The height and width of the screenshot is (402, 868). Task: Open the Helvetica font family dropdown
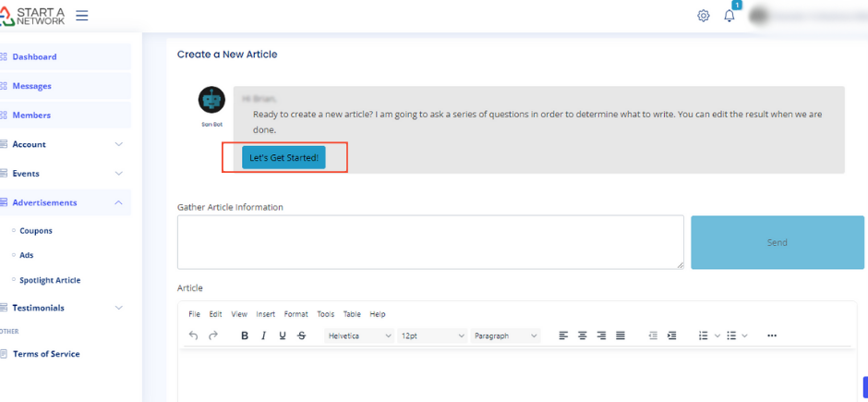tap(360, 335)
